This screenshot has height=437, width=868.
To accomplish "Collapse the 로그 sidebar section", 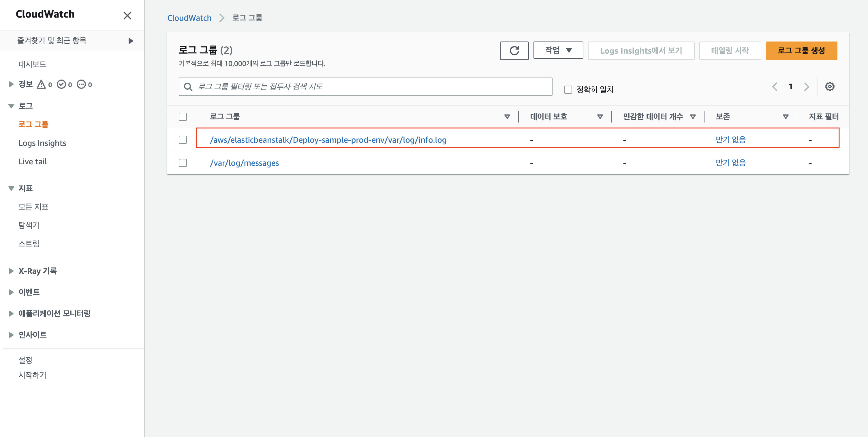I will point(11,106).
